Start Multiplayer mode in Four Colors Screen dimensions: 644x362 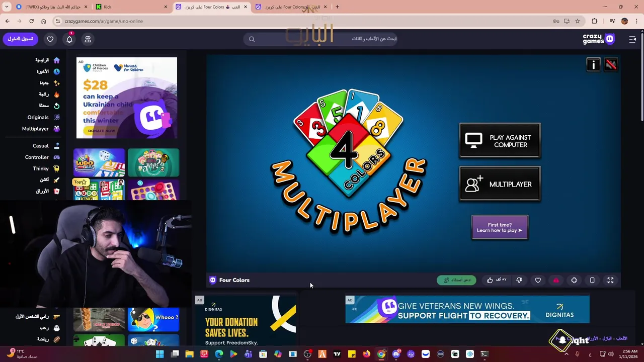[500, 184]
